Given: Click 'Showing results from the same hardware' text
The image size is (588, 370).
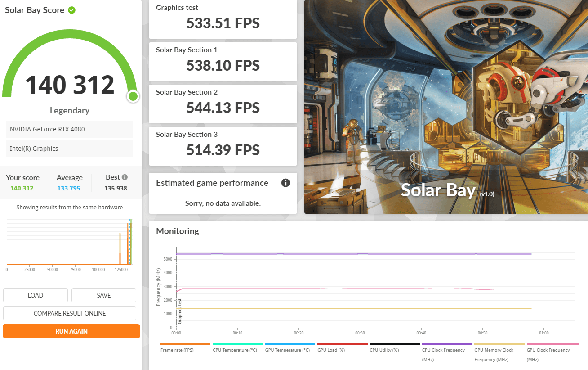Looking at the screenshot, I should [x=70, y=208].
